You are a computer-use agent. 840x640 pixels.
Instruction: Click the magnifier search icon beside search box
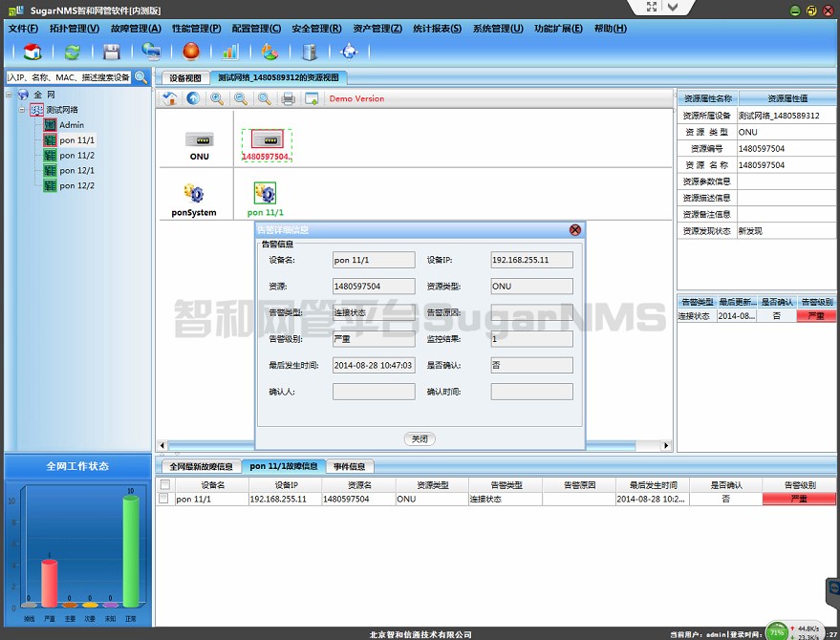tap(140, 77)
